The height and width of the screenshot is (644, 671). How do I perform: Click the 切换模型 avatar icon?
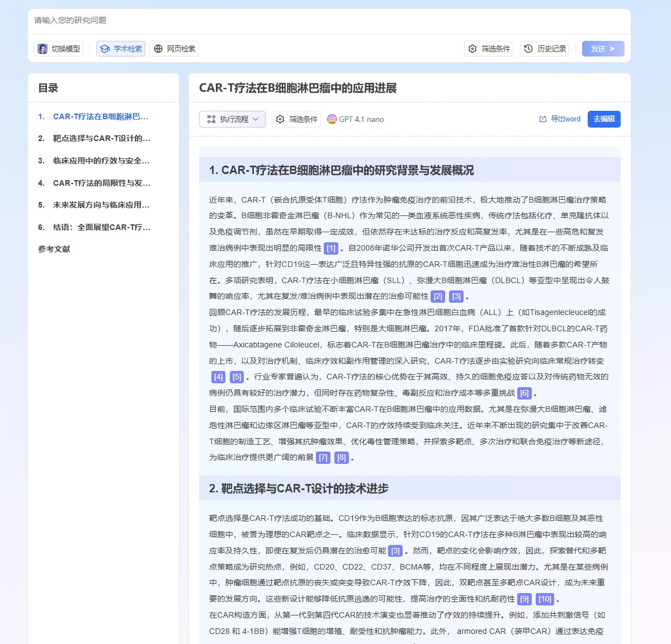coord(42,49)
